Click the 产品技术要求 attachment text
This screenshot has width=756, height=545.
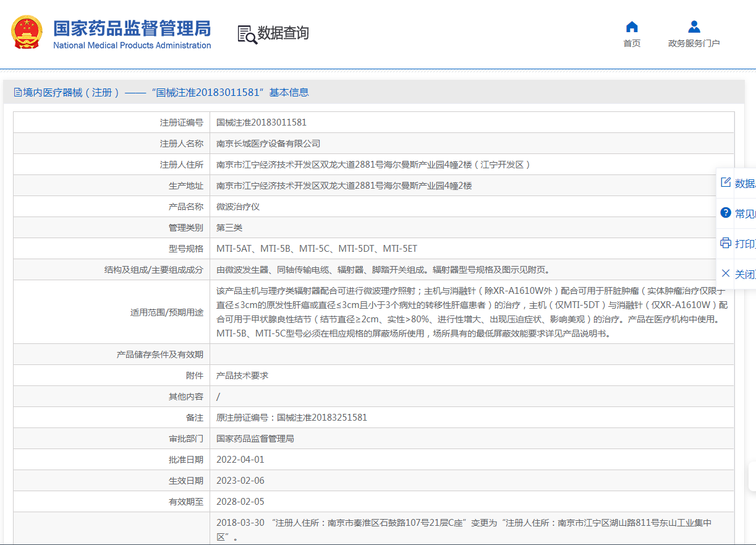pos(242,375)
